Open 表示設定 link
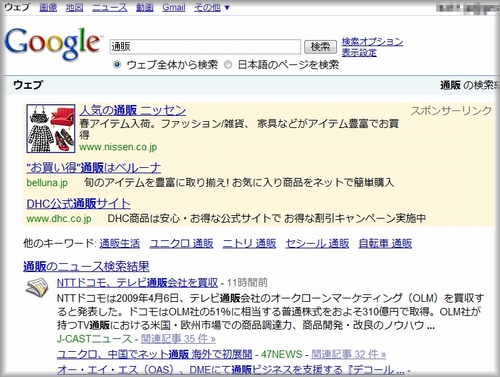Viewport: 500px width, 377px height. point(359,53)
